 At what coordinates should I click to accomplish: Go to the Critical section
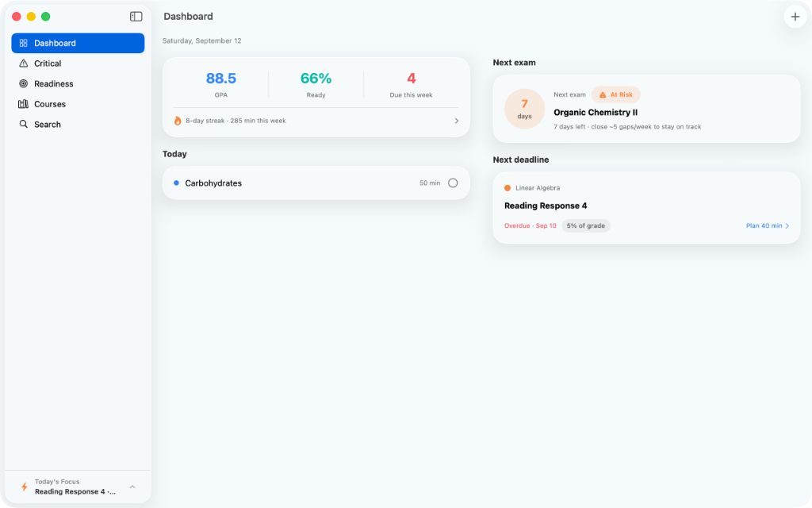pos(78,63)
